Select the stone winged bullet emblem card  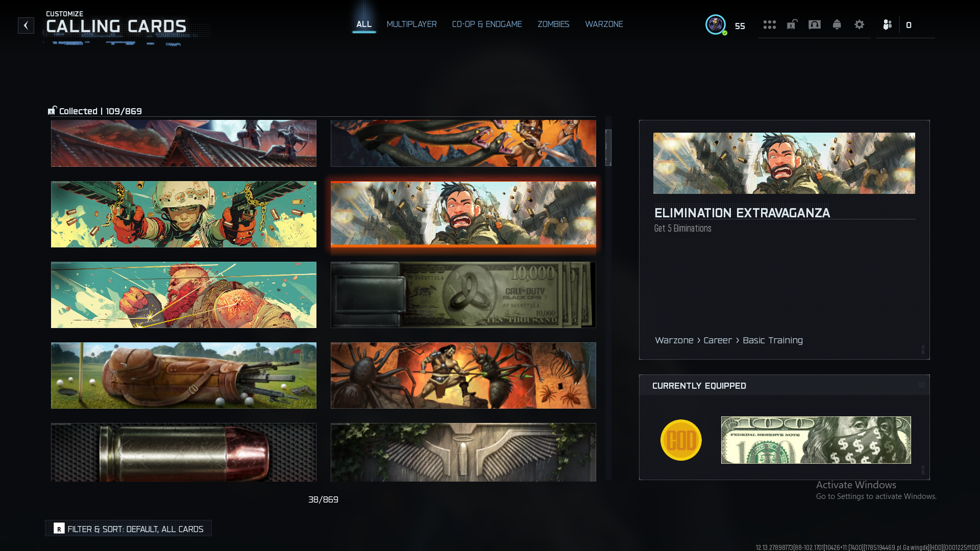point(463,452)
